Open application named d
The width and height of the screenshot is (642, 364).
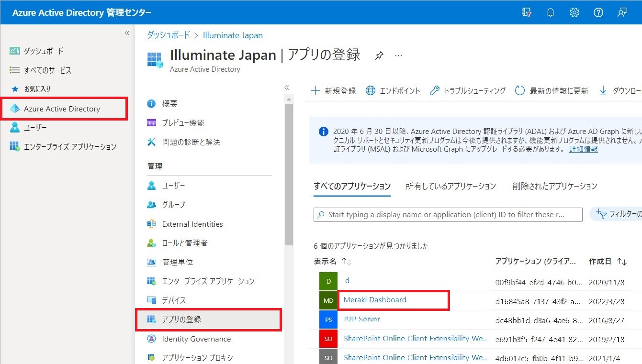tap(347, 281)
